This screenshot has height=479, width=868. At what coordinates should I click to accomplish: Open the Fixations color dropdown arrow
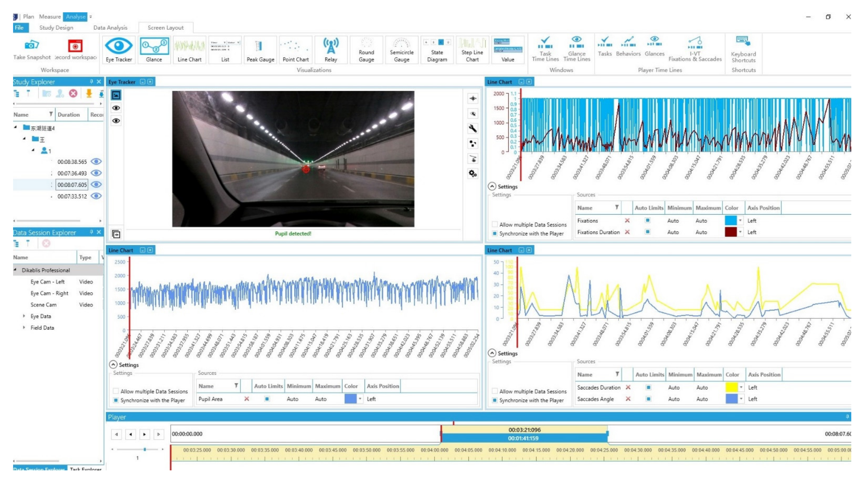point(740,221)
